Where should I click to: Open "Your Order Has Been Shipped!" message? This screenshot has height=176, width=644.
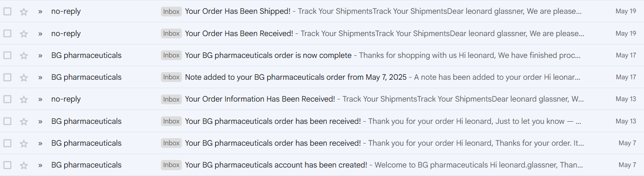point(238,11)
